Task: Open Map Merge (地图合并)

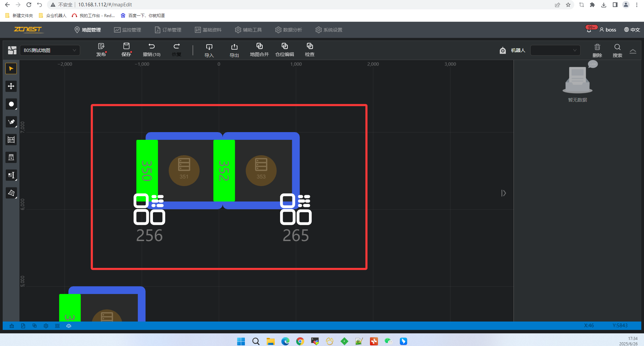Action: click(259, 50)
